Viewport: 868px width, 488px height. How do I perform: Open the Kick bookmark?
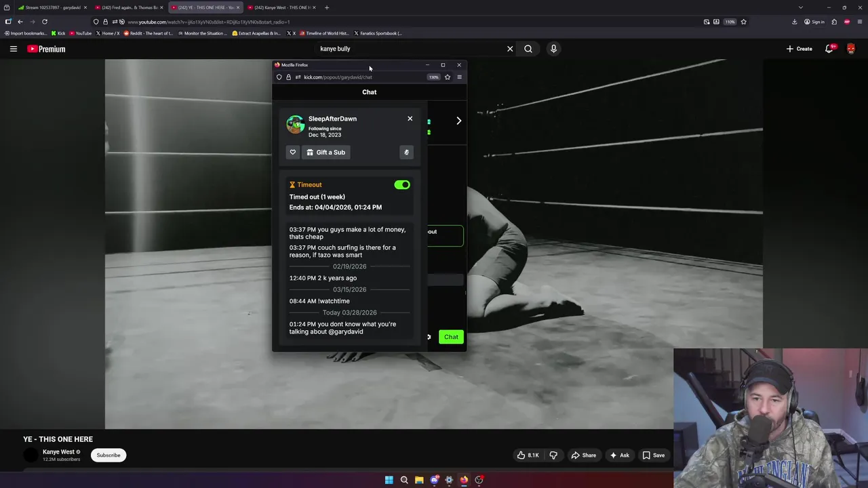click(x=58, y=33)
